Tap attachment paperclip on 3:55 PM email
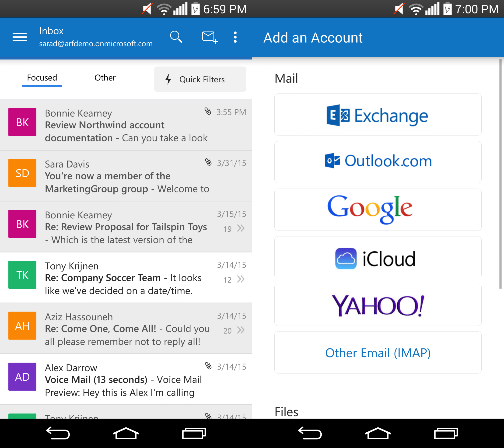Screen dimensions: 504x448 [208, 112]
